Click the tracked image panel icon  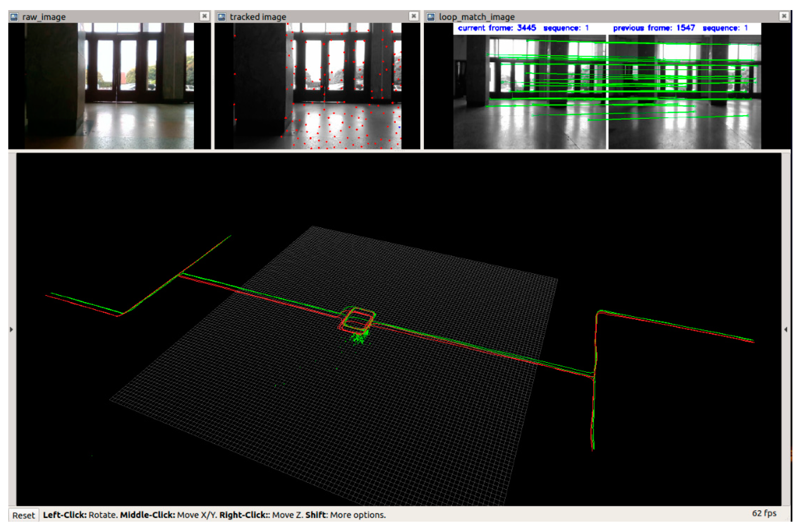click(x=221, y=17)
